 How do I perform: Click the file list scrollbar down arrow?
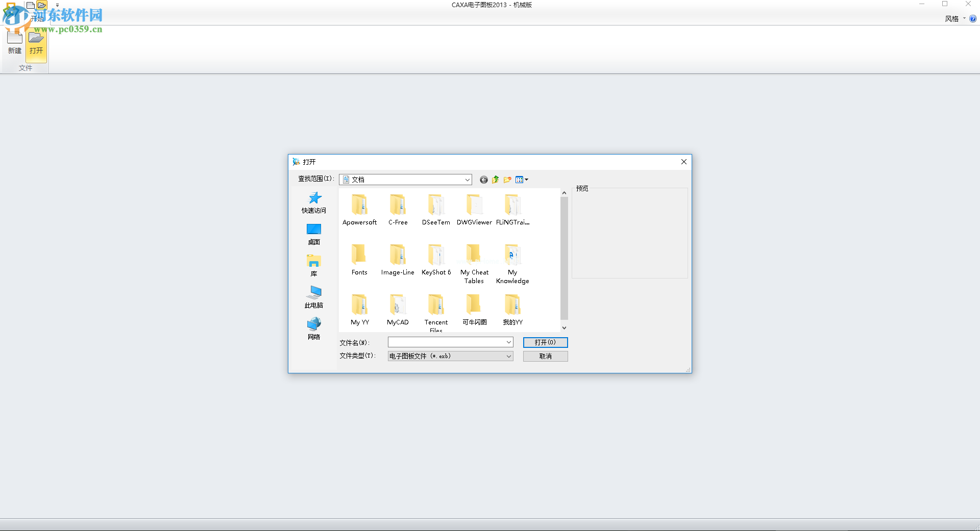coord(564,328)
